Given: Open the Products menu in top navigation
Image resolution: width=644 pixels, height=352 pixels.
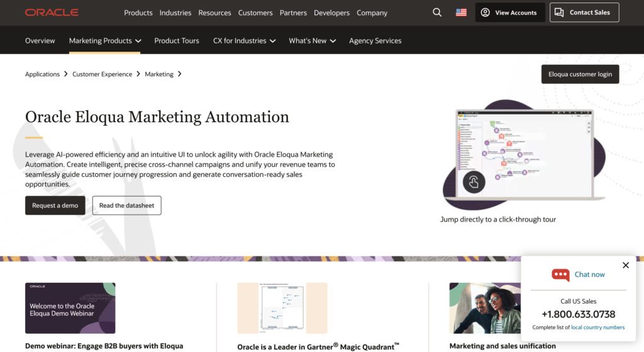Looking at the screenshot, I should pos(138,13).
